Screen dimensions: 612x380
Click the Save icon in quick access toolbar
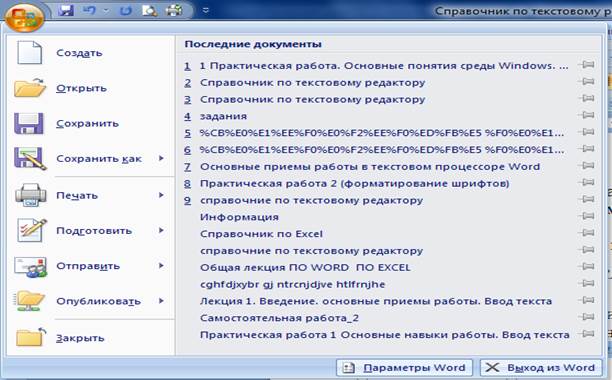coord(66,10)
